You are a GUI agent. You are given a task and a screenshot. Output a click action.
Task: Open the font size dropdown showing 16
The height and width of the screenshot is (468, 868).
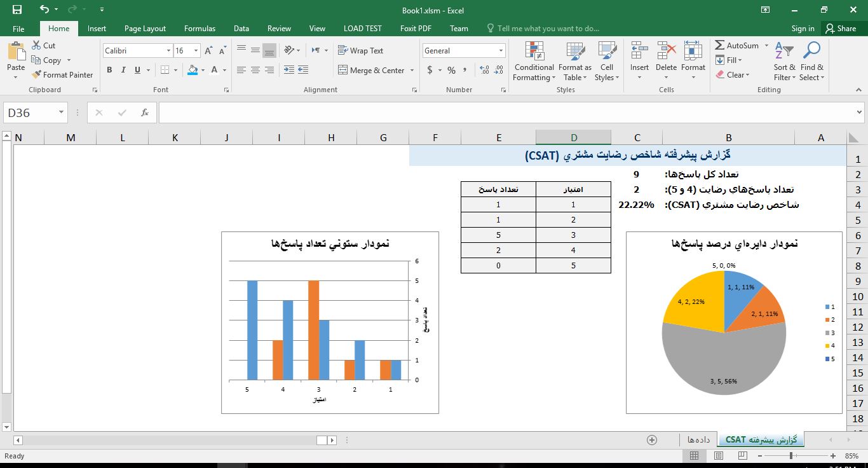196,50
